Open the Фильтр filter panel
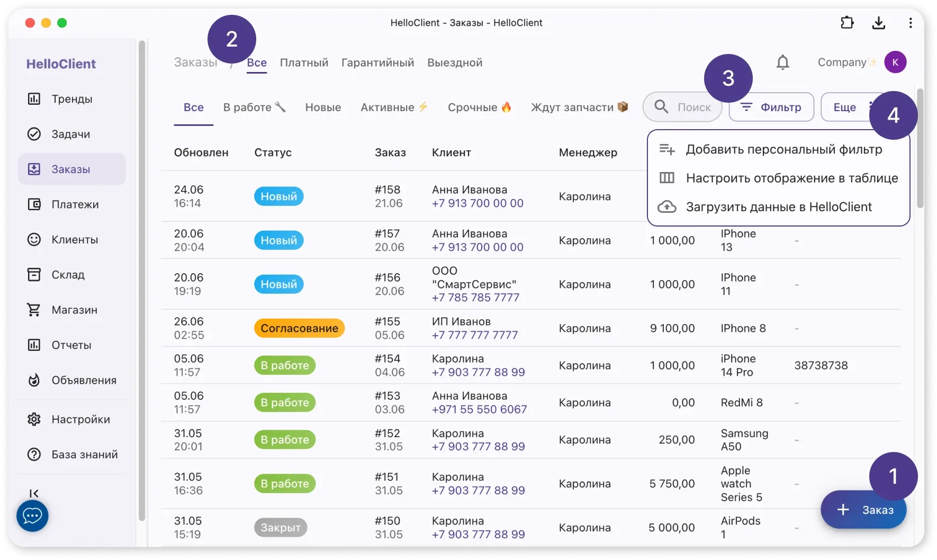 (x=771, y=107)
